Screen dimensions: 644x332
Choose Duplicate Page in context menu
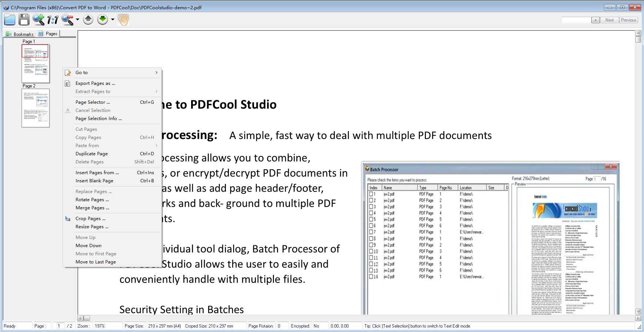pyautogui.click(x=112, y=154)
